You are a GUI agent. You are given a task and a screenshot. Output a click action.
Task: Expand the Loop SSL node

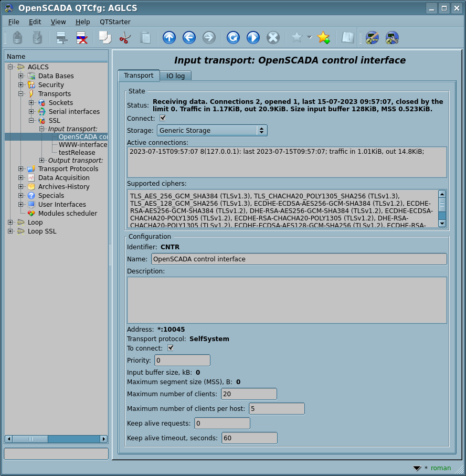point(10,231)
